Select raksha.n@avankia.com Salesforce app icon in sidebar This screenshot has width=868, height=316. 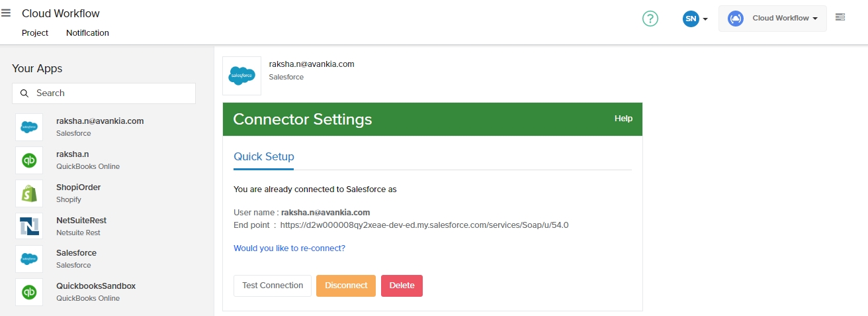(x=29, y=127)
